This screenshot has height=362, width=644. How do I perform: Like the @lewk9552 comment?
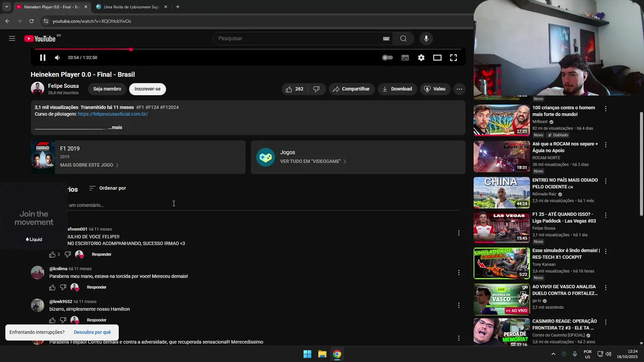tap(52, 320)
